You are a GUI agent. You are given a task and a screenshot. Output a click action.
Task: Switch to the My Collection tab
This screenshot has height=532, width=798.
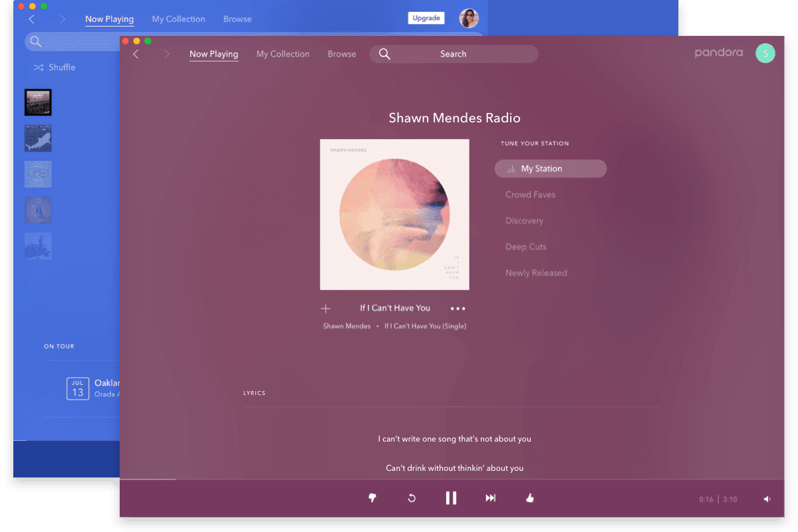(283, 54)
